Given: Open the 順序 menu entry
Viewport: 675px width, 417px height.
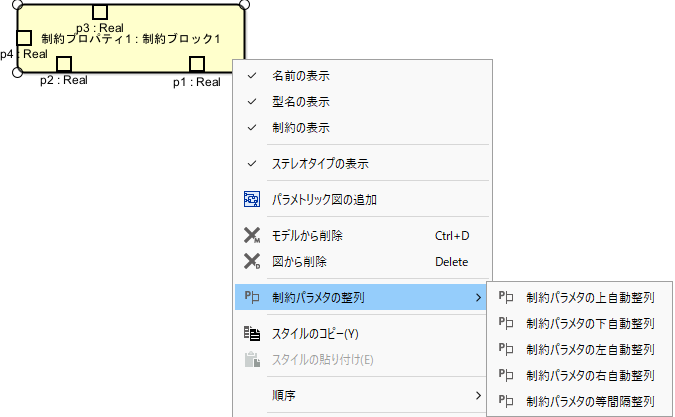Looking at the screenshot, I should tap(362, 395).
